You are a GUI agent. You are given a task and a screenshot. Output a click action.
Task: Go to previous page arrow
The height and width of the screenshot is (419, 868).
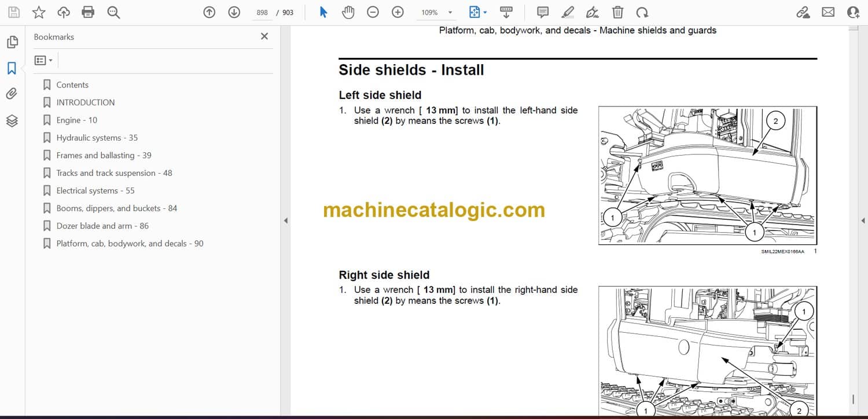click(x=209, y=12)
